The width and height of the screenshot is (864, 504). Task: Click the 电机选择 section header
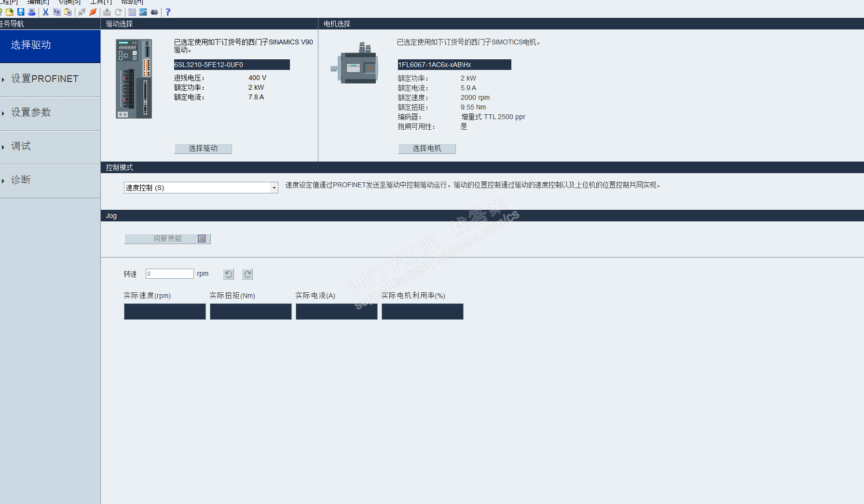point(591,24)
